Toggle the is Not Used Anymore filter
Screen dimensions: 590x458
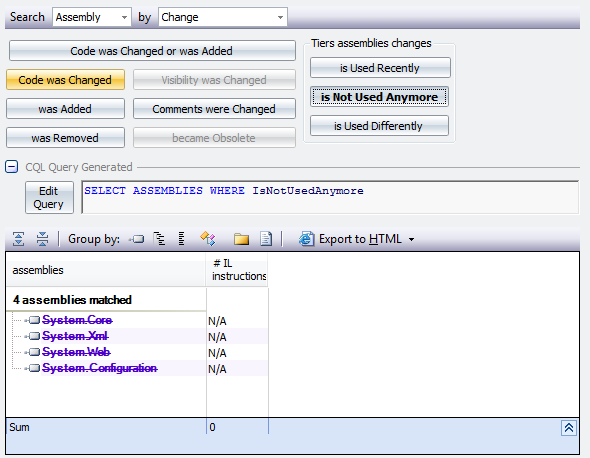380,97
